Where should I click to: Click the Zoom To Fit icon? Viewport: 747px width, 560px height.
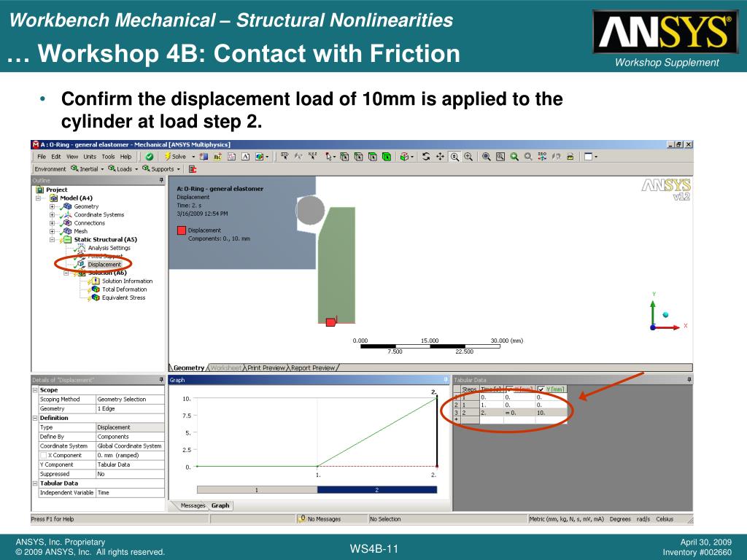pos(486,157)
